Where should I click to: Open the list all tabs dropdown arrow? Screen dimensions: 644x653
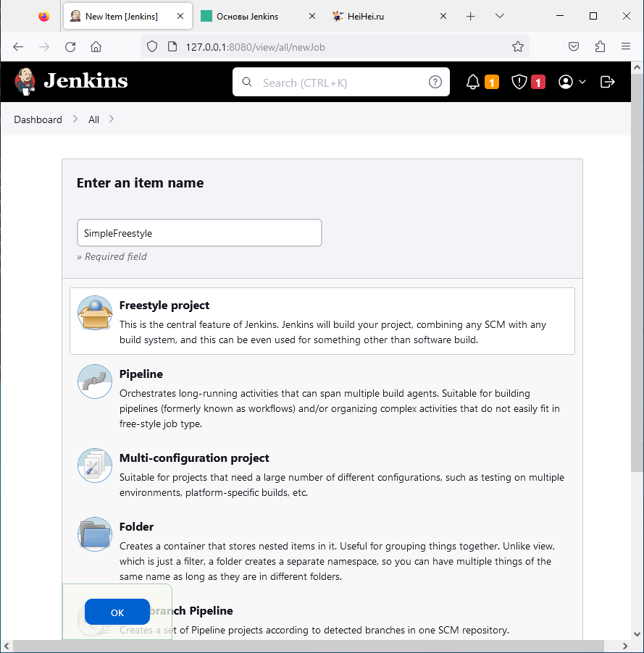pyautogui.click(x=500, y=16)
